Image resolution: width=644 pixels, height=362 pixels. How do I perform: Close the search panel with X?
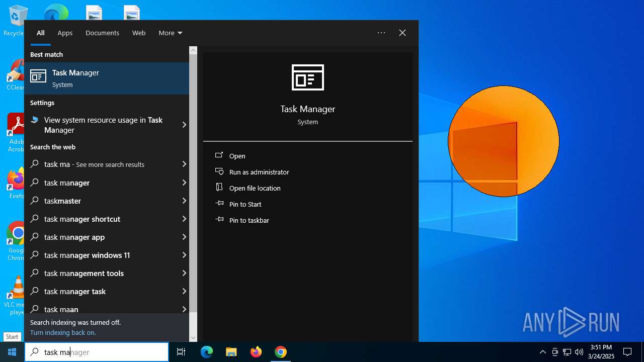coord(403,33)
